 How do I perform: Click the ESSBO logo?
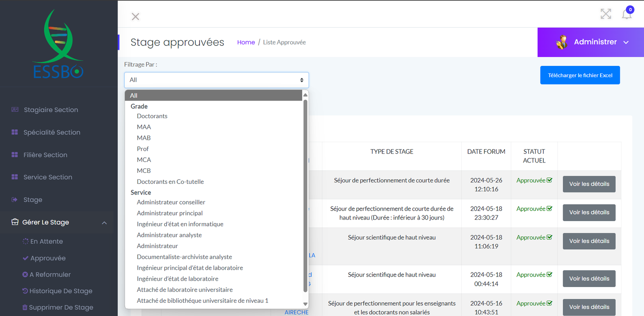(58, 44)
